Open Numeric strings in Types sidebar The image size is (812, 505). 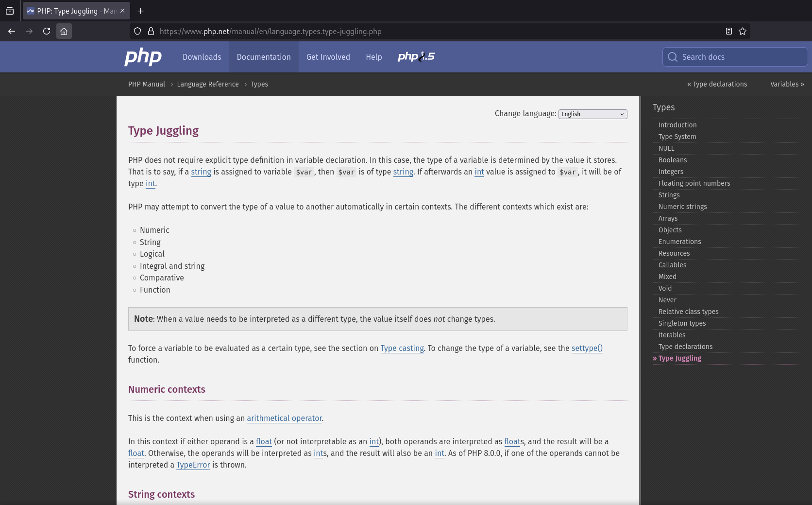click(x=682, y=207)
